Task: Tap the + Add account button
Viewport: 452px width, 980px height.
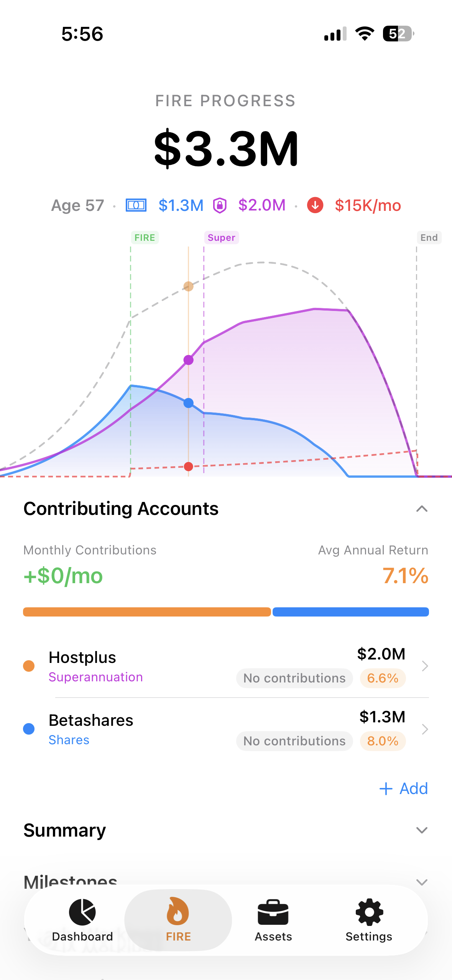Action: pyautogui.click(x=404, y=789)
